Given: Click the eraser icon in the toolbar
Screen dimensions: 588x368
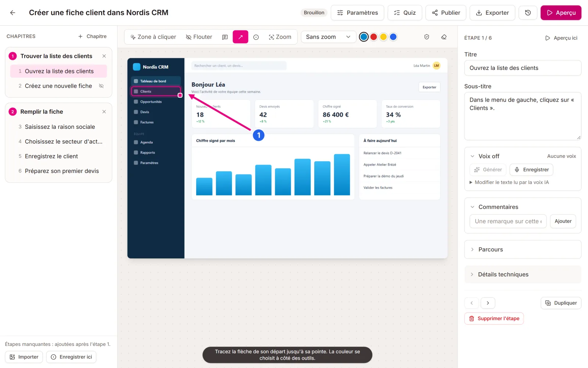Looking at the screenshot, I should coord(444,37).
